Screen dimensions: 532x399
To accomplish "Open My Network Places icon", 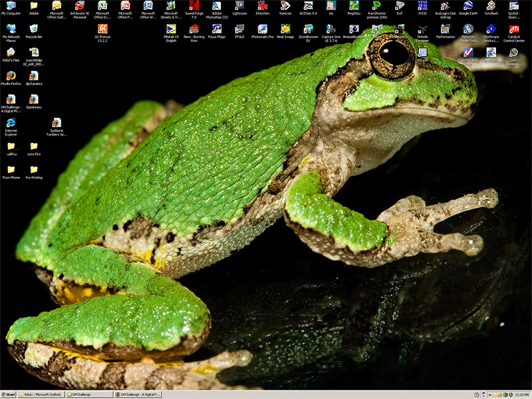I will point(11,33).
